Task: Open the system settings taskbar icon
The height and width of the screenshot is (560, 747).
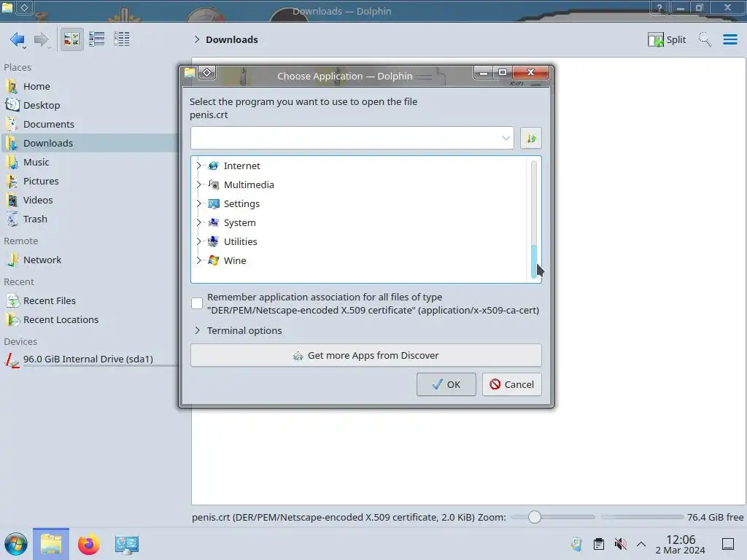Action: 126,544
